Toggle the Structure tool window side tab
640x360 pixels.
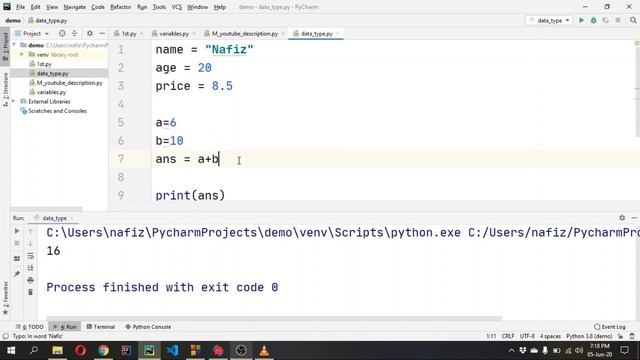point(5,89)
